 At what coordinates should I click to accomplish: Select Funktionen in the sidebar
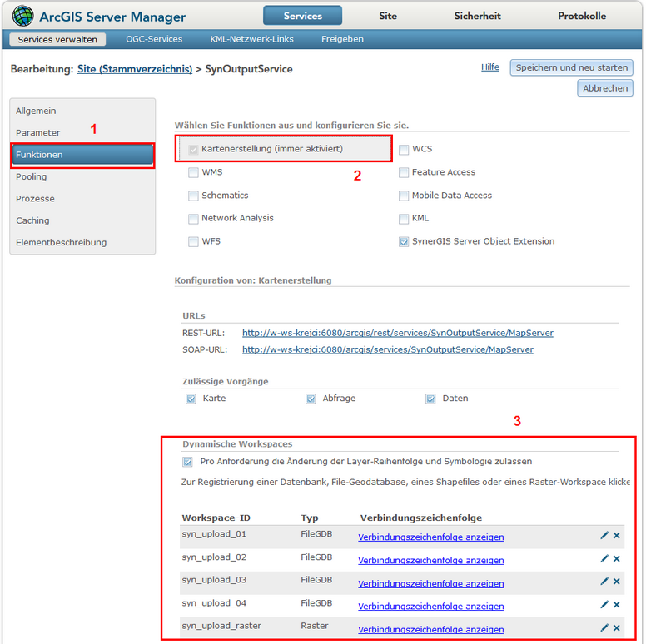(x=82, y=155)
